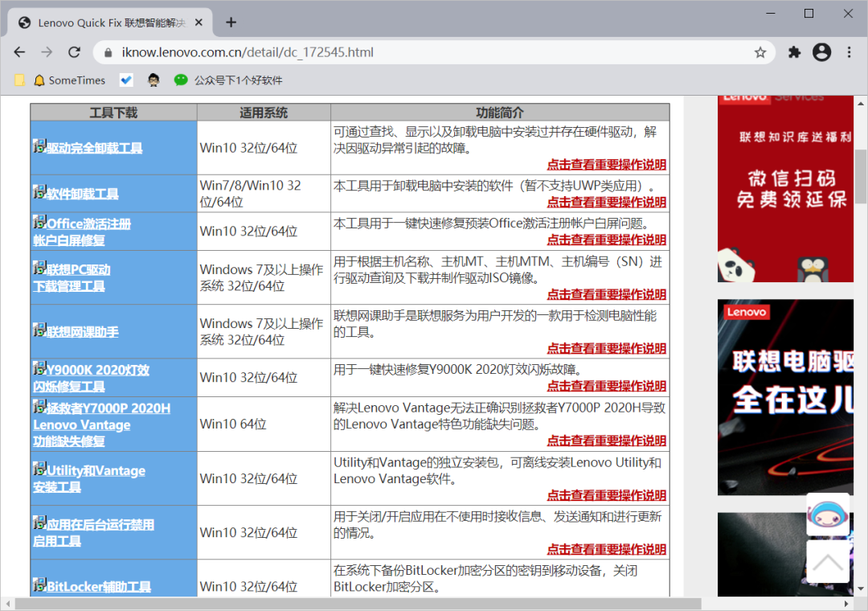Bookmark this page with the star icon
Viewport: 868px width, 611px height.
point(759,52)
